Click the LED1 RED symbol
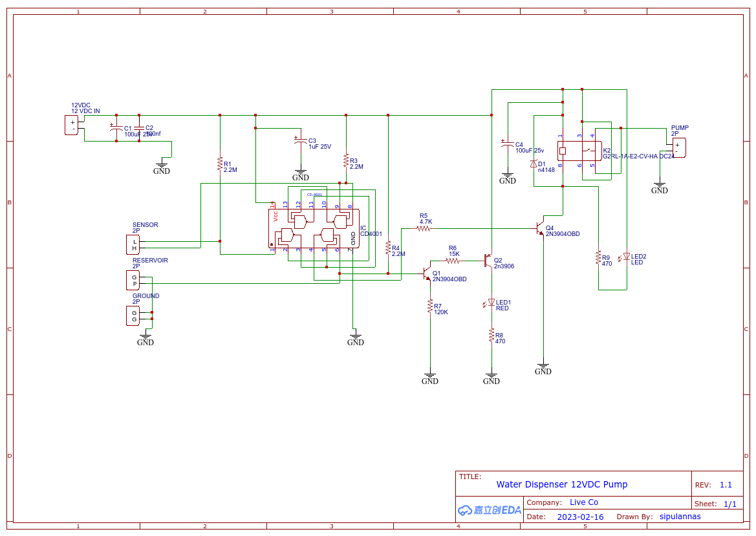 click(x=490, y=304)
